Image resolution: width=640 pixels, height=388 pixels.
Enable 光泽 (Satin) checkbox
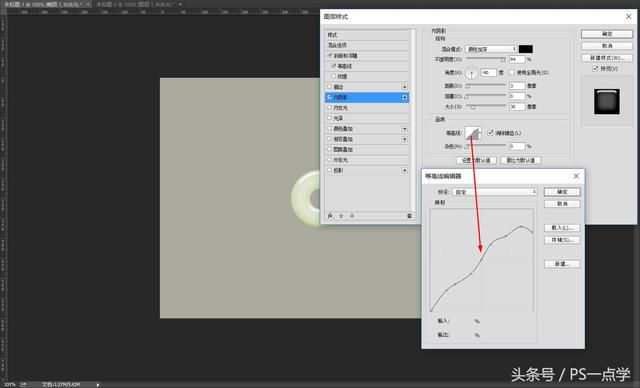330,118
